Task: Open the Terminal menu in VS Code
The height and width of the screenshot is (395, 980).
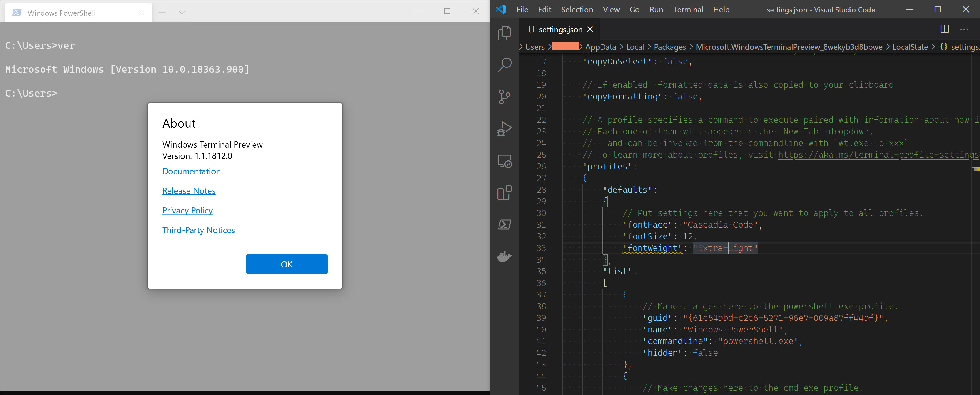Action: 688,10
